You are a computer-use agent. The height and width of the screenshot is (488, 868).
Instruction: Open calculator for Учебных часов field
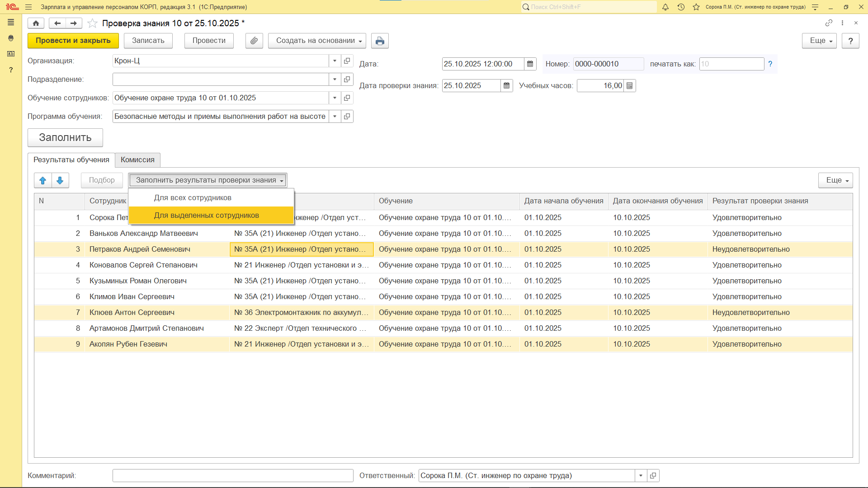[630, 86]
